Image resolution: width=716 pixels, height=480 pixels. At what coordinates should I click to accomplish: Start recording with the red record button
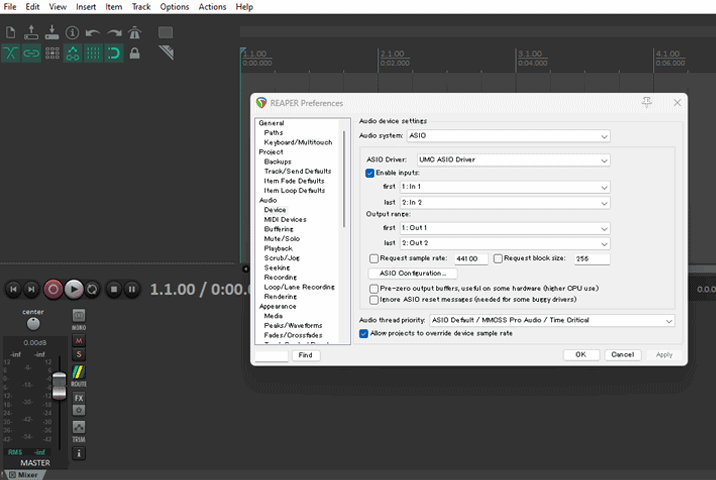53,289
